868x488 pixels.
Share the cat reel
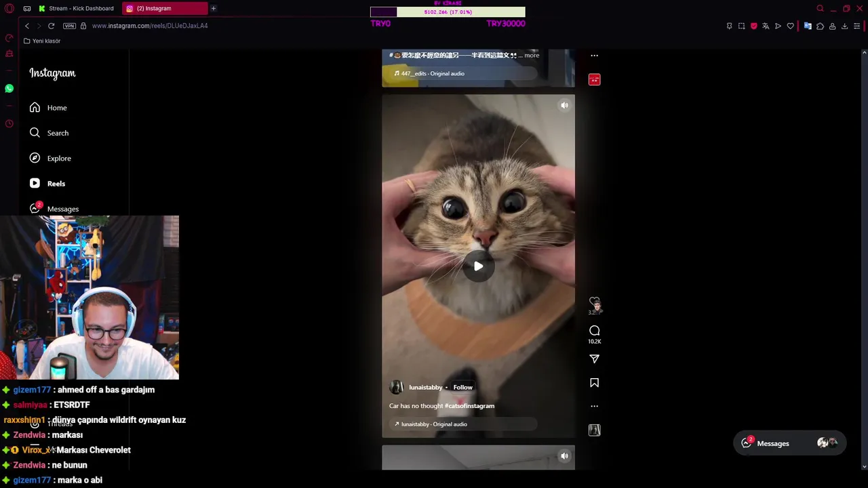click(595, 359)
